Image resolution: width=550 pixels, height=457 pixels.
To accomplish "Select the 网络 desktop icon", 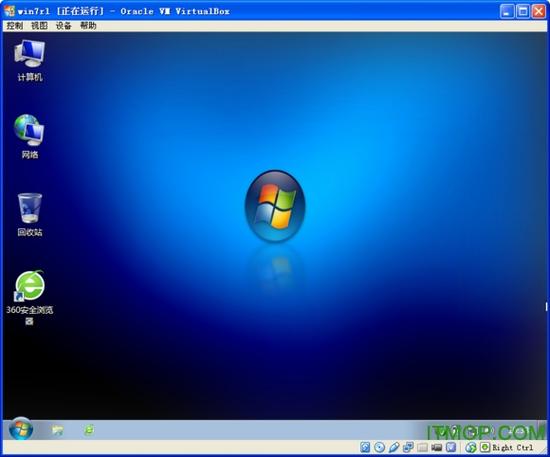I will pos(29,137).
